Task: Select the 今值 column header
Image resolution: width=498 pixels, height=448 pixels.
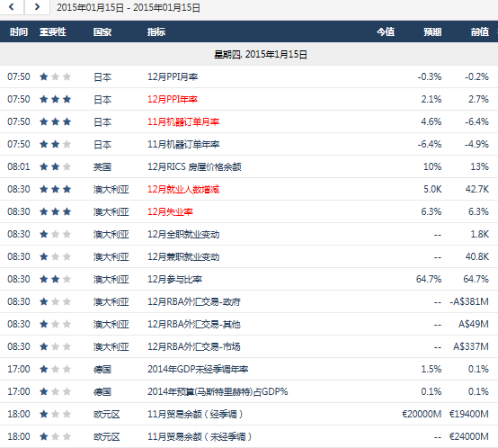Action: coord(386,31)
